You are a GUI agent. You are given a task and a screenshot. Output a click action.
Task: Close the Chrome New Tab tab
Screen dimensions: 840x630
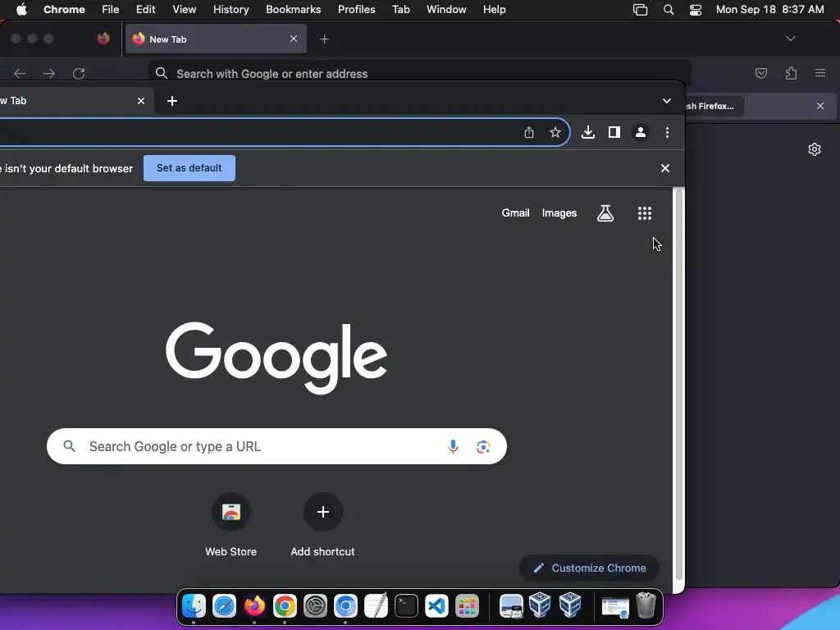coord(141,101)
